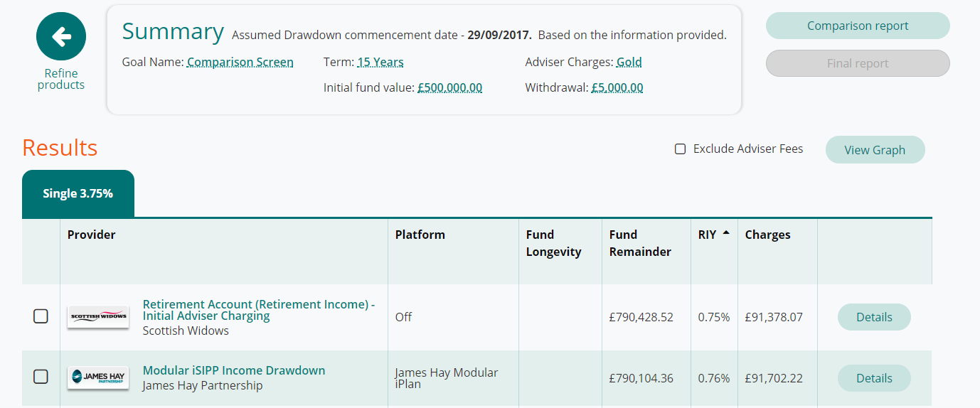Open the Comparison report
Image resolution: width=980 pixels, height=408 pixels.
pos(858,26)
